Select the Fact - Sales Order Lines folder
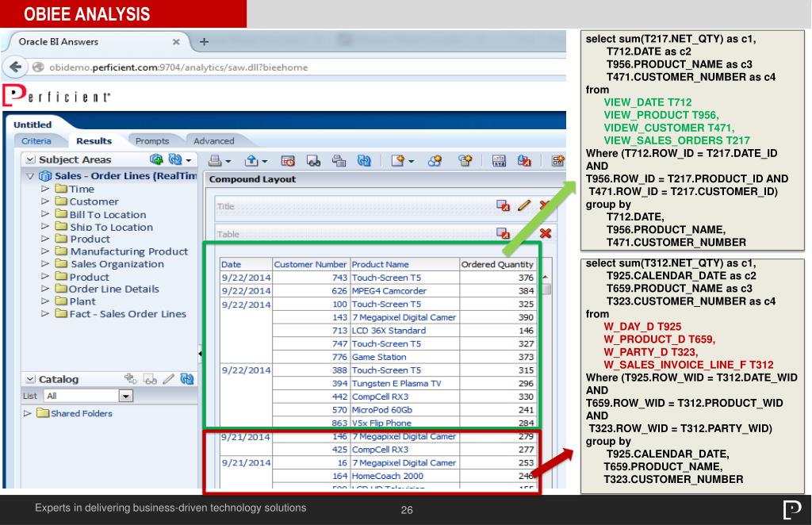Image resolution: width=812 pixels, height=525 pixels. click(x=128, y=314)
